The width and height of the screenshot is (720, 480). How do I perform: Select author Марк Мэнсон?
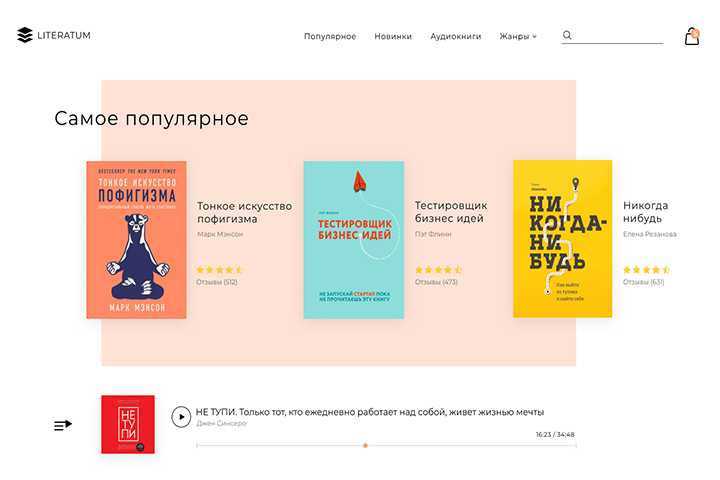point(220,234)
